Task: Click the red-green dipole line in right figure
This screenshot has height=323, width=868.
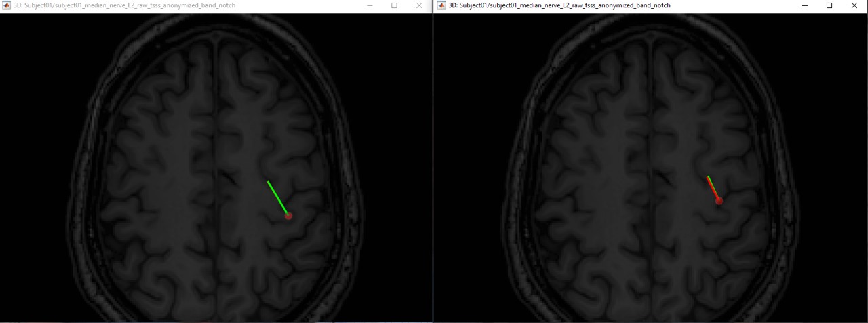Action: point(713,188)
